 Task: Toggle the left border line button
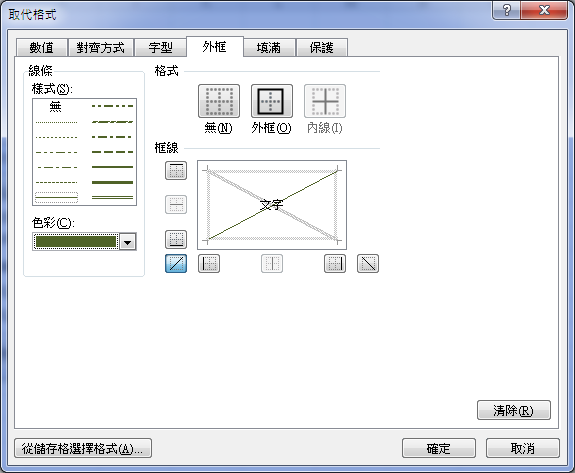tap(209, 264)
